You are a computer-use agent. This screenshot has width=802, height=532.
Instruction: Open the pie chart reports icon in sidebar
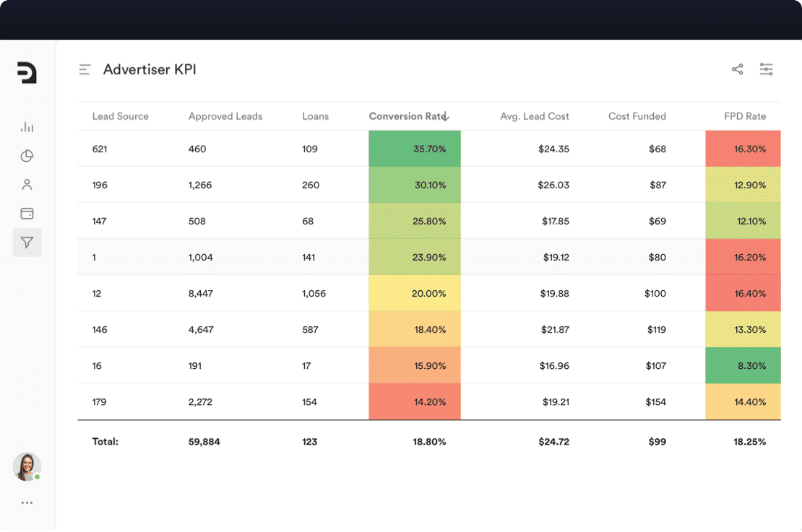27,155
